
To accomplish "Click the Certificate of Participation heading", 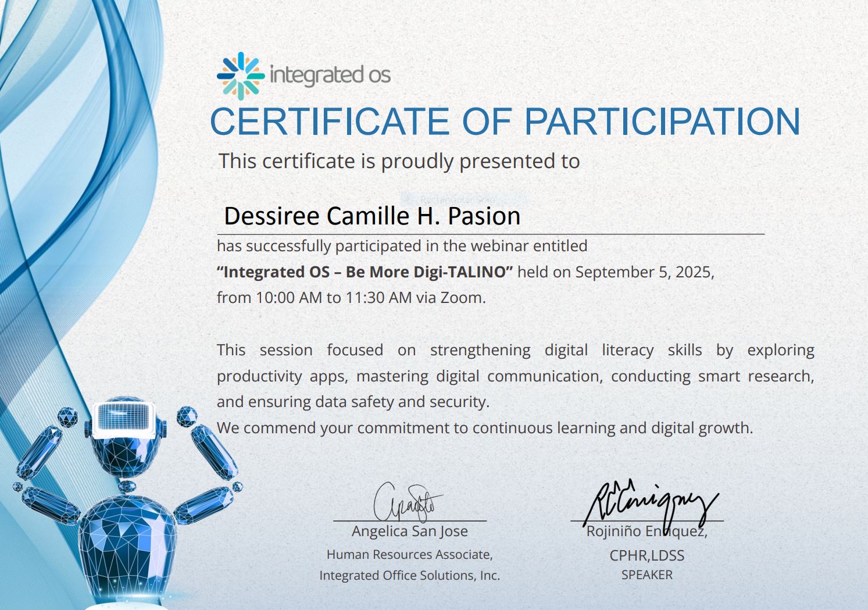I will tap(505, 122).
